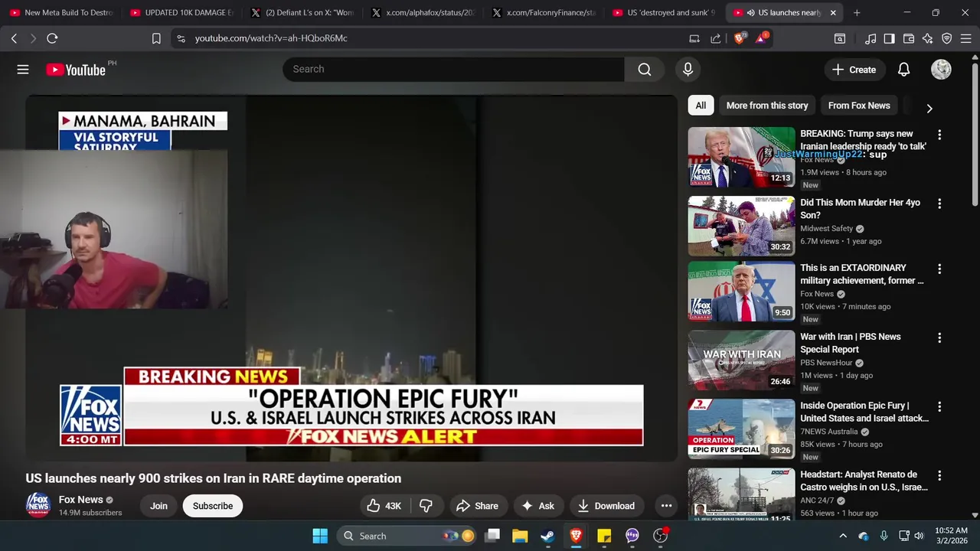Open File Explorer from the taskbar

click(520, 536)
